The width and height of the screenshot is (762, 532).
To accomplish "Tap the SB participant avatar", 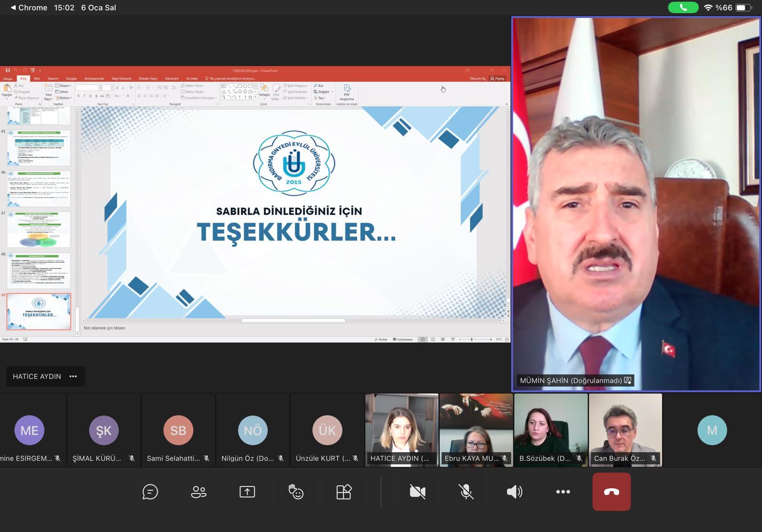I will click(178, 430).
